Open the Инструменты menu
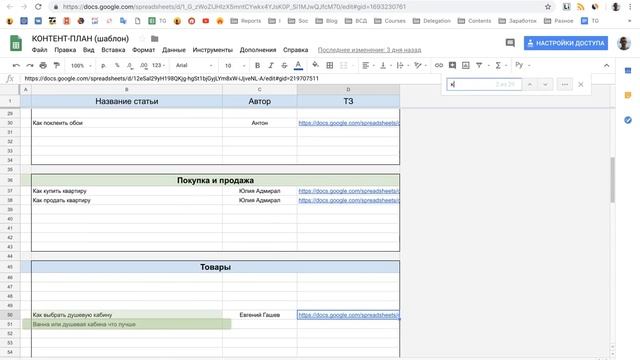Image resolution: width=640 pixels, height=360 pixels. point(212,50)
